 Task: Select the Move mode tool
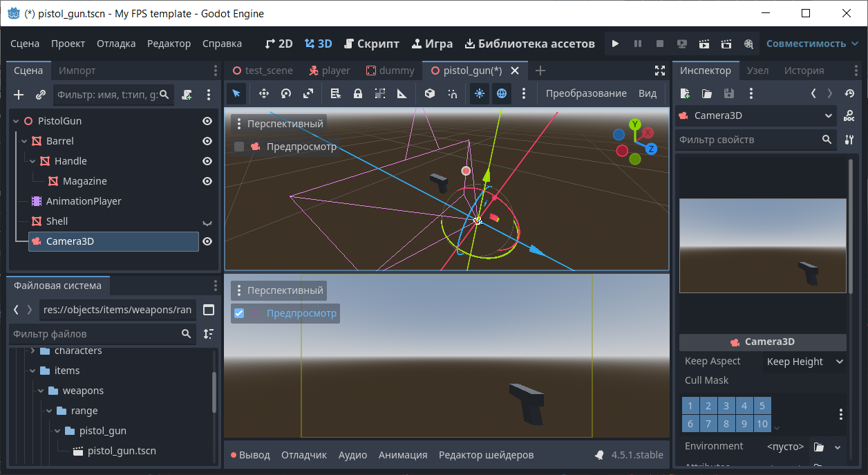coord(263,93)
